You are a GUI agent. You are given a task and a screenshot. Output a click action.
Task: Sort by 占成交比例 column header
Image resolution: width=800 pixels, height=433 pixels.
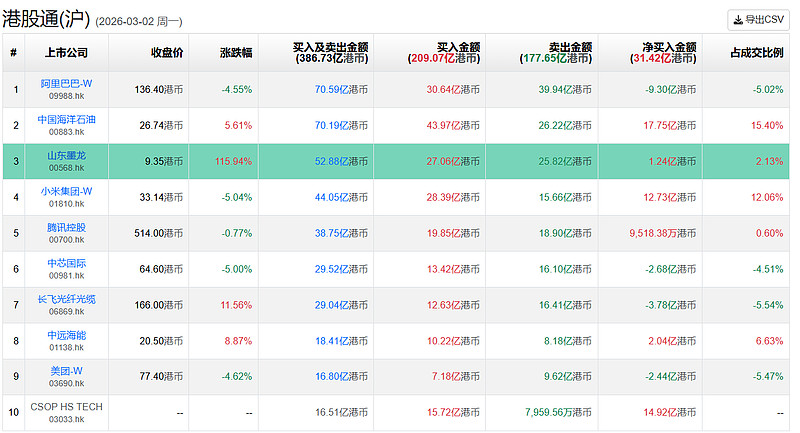[x=755, y=52]
